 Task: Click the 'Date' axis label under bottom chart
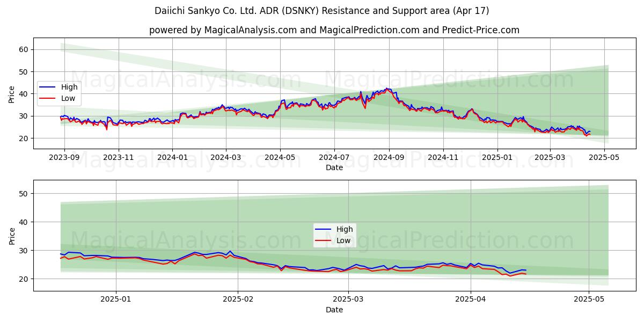click(334, 310)
